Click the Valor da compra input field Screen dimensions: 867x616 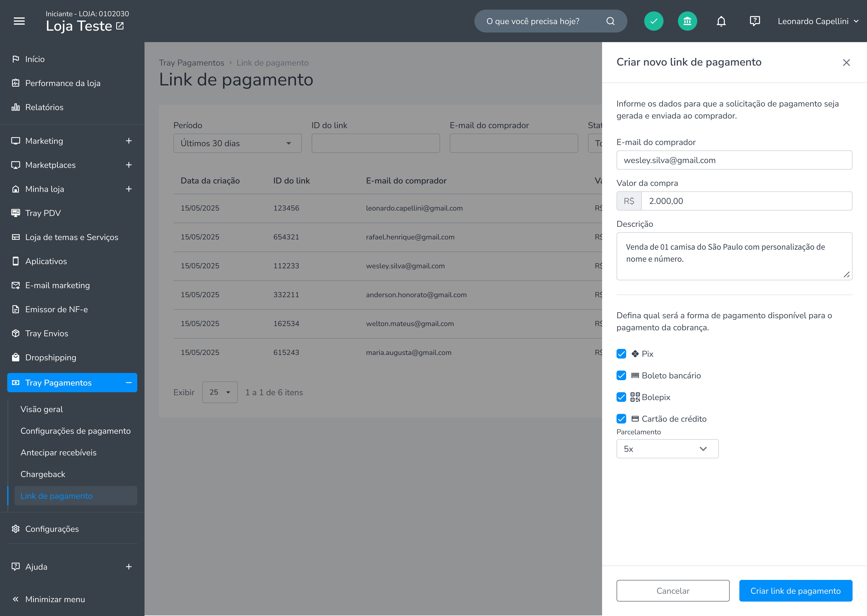pyautogui.click(x=746, y=201)
